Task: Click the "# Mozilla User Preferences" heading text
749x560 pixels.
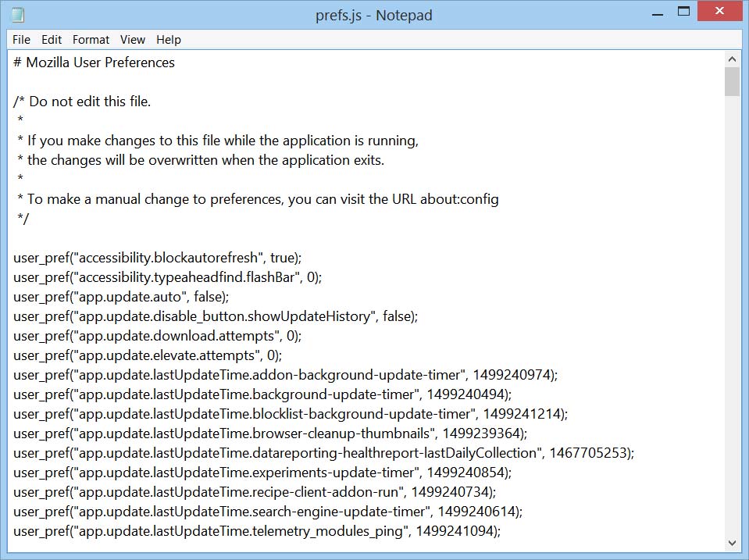Action: click(95, 62)
